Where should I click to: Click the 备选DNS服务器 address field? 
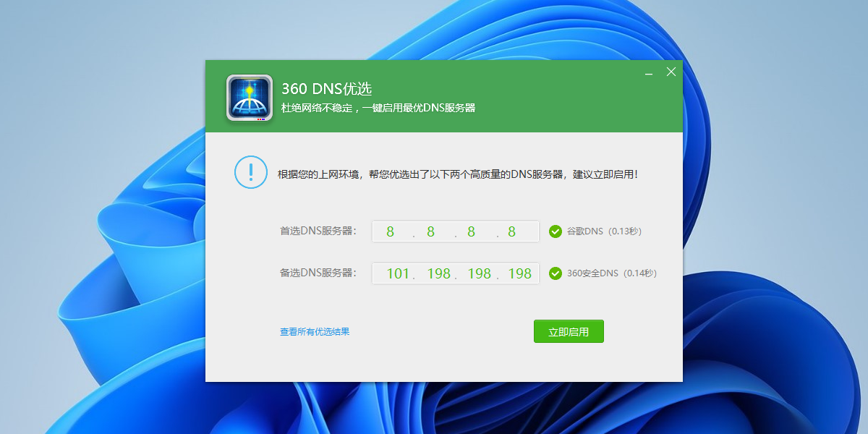(456, 273)
